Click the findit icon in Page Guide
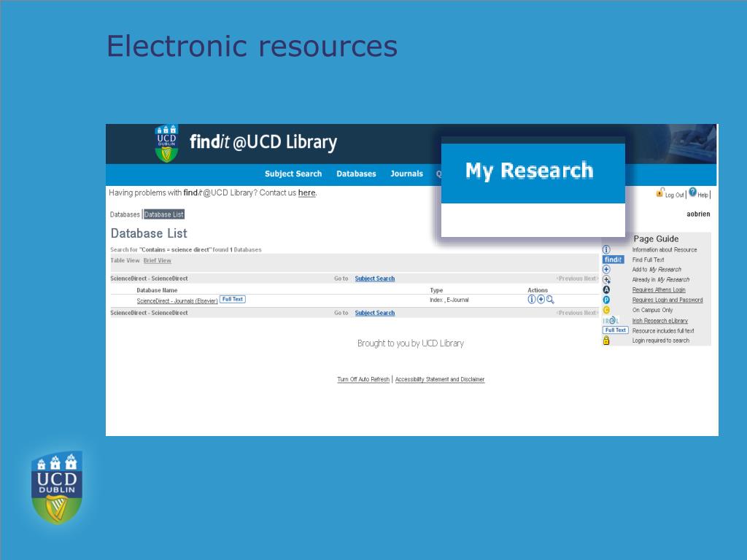Screen dimensions: 747x560 pyautogui.click(x=613, y=260)
